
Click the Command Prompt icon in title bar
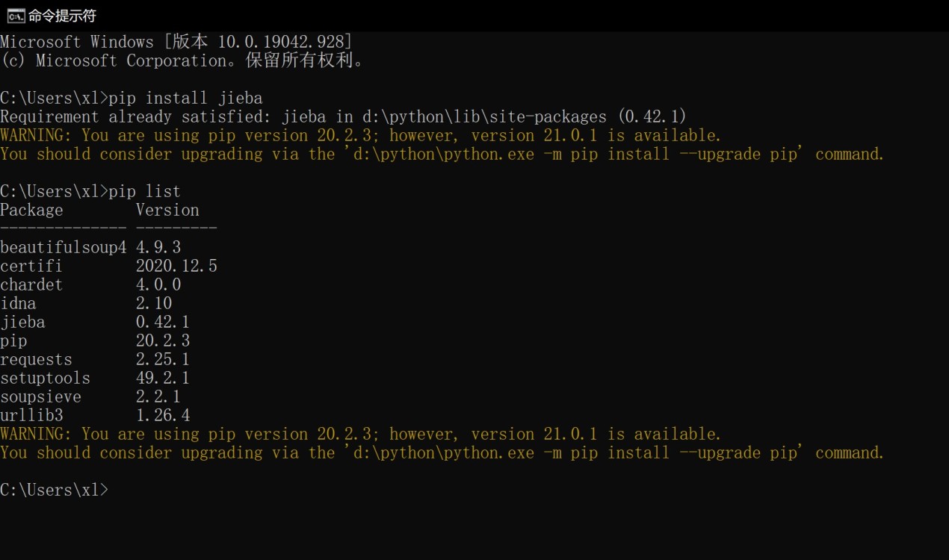click(16, 16)
